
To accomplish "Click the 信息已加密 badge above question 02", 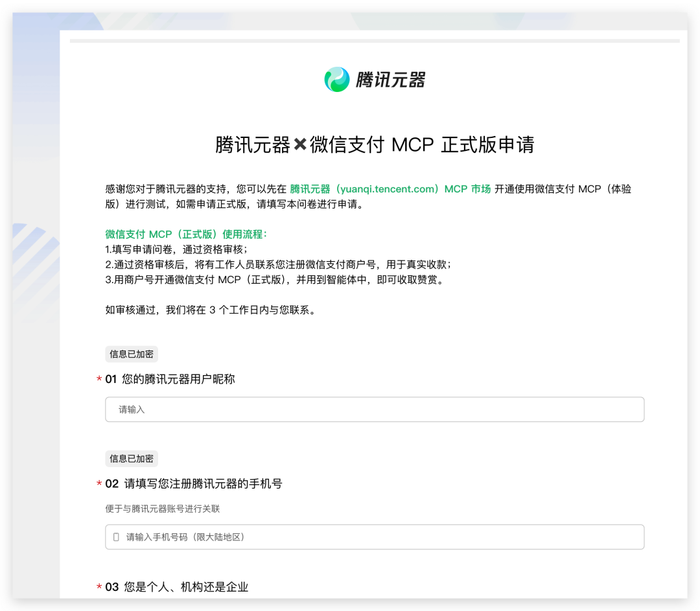I will 131,459.
